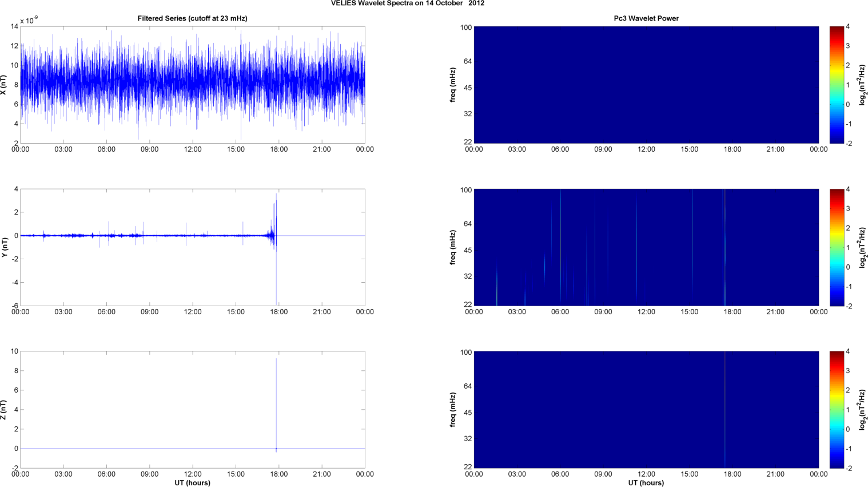The width and height of the screenshot is (868, 487).
Task: Click inside the Y component filtered series plot
Action: point(193,247)
